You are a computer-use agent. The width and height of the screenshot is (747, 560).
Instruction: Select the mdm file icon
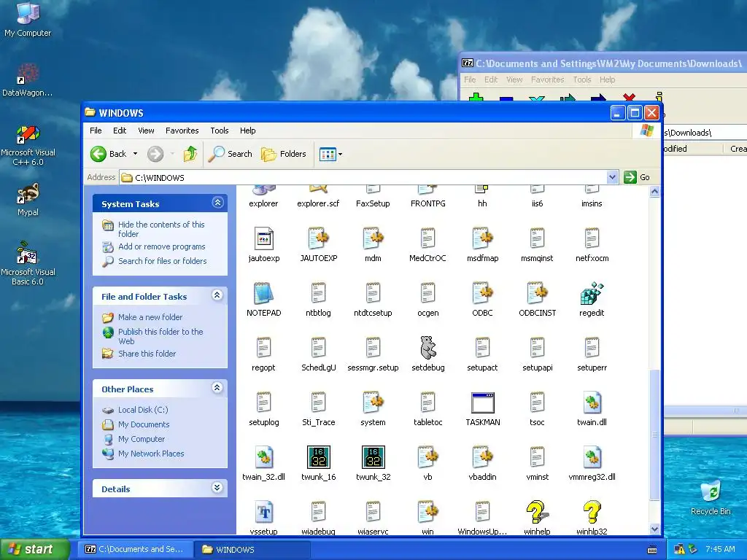click(x=373, y=238)
